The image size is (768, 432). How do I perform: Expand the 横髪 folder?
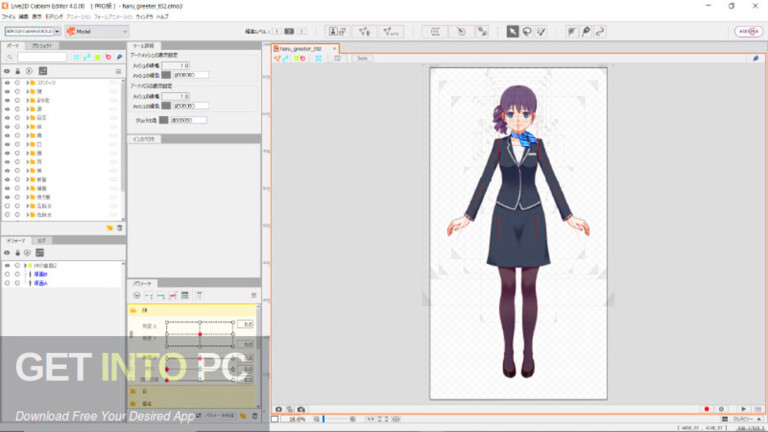pos(27,188)
